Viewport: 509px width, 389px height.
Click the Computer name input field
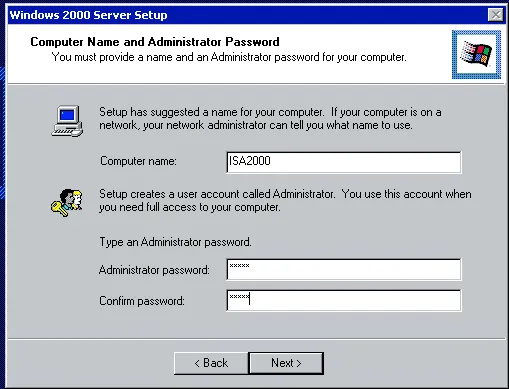344,162
